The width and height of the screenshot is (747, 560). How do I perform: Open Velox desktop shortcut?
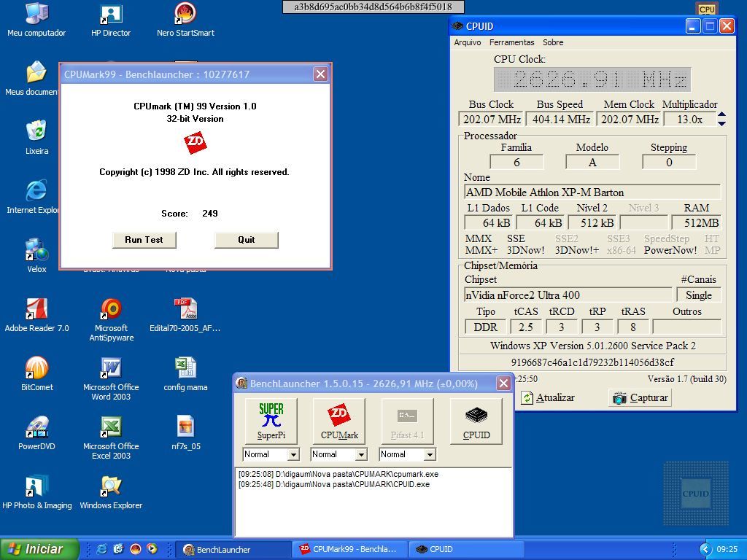[36, 256]
